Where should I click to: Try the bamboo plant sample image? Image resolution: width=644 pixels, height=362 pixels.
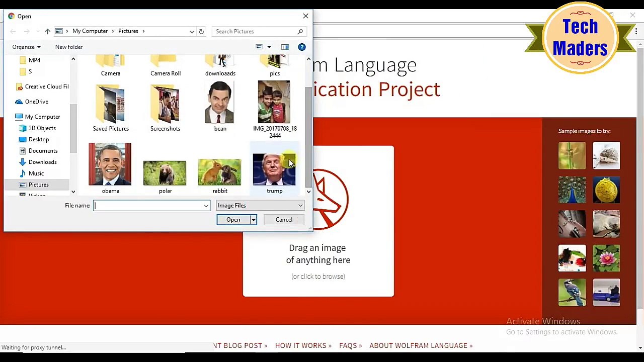[572, 155]
